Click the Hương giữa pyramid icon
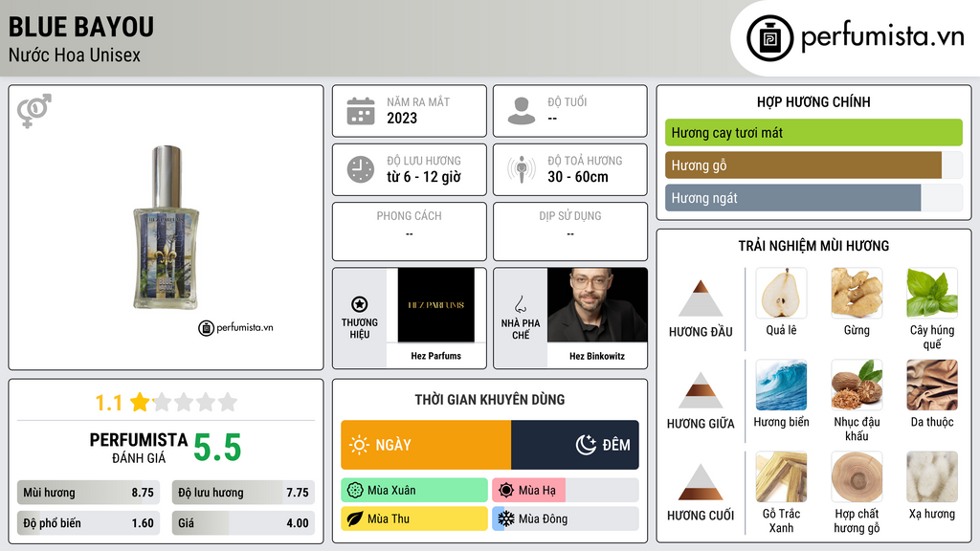 point(701,390)
